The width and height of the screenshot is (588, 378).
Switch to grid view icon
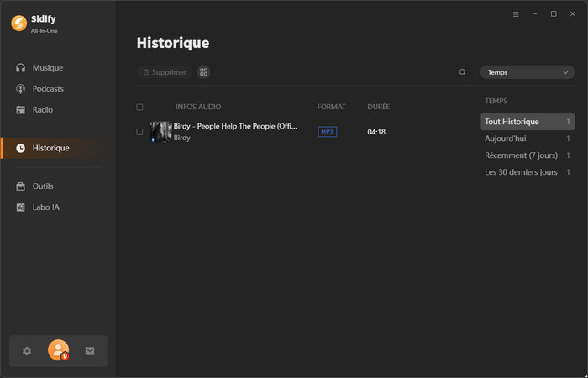point(203,72)
